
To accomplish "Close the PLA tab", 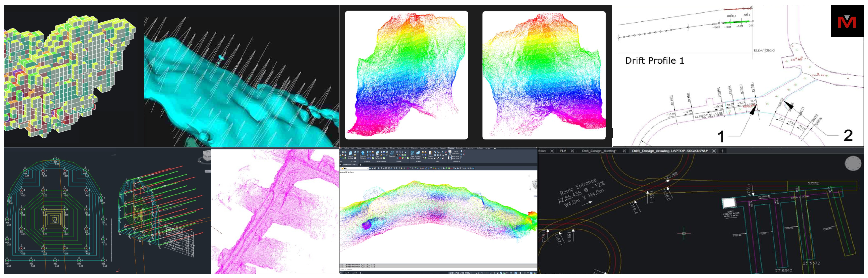I will click(572, 151).
